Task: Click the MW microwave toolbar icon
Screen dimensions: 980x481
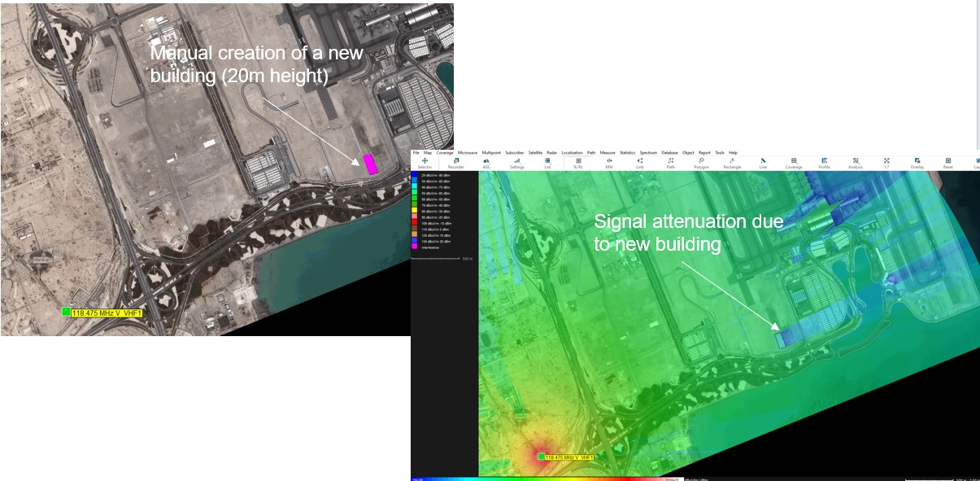Action: click(x=609, y=163)
